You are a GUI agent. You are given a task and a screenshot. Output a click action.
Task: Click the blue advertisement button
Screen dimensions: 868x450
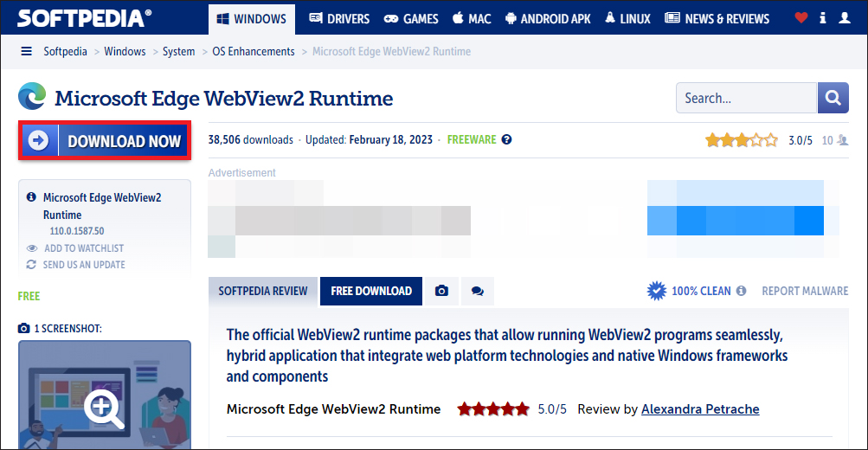(736, 221)
